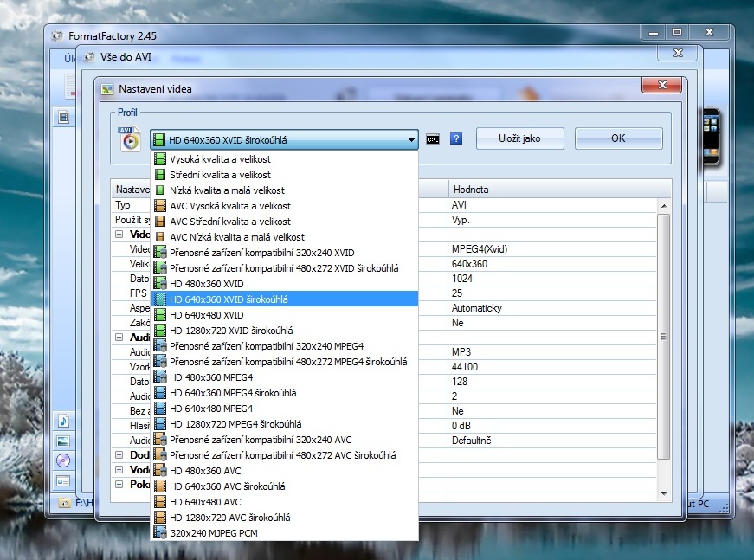Open the disc ROM category in sidebar
Viewport: 754px width, 560px height.
tap(64, 460)
